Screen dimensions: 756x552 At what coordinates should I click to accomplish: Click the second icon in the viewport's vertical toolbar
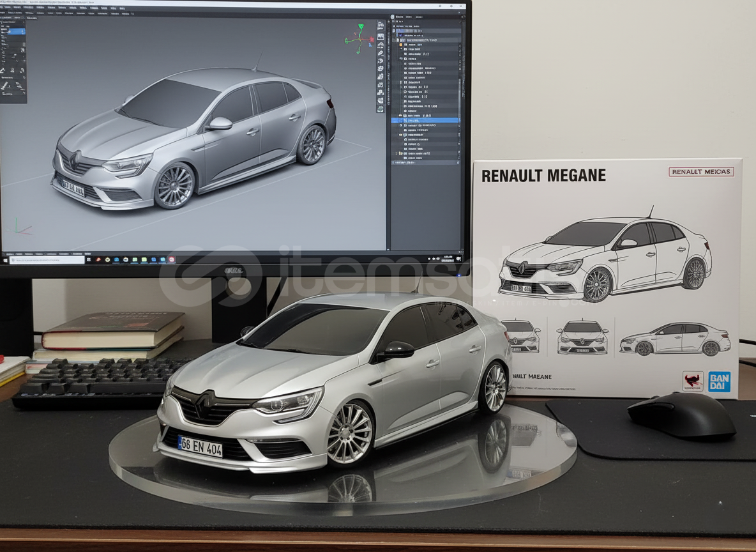coord(380,37)
